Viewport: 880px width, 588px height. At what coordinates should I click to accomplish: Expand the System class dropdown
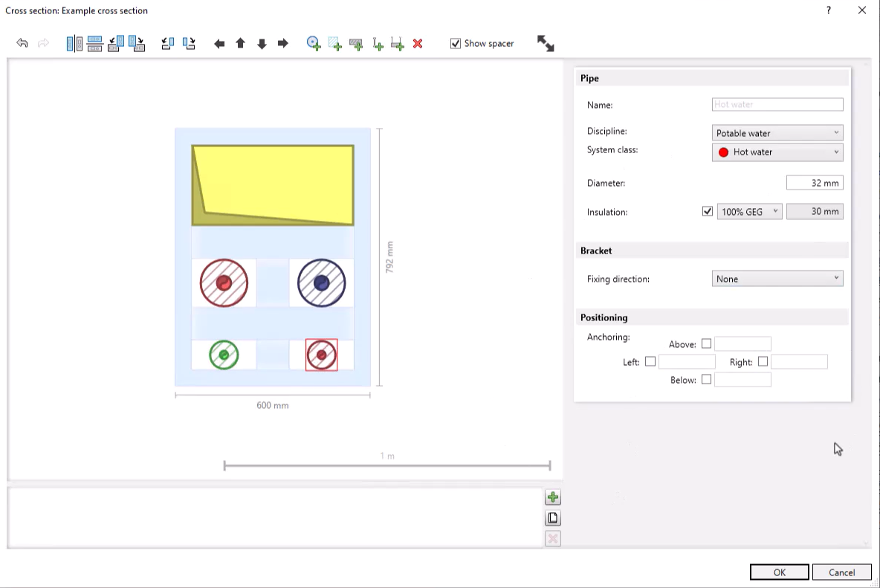point(777,152)
